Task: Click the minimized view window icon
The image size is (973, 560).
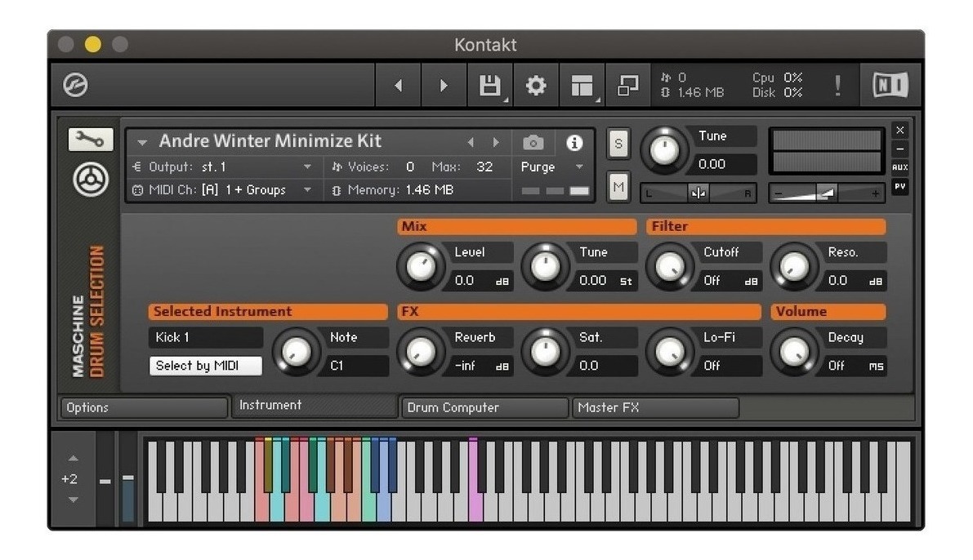Action: tap(628, 85)
